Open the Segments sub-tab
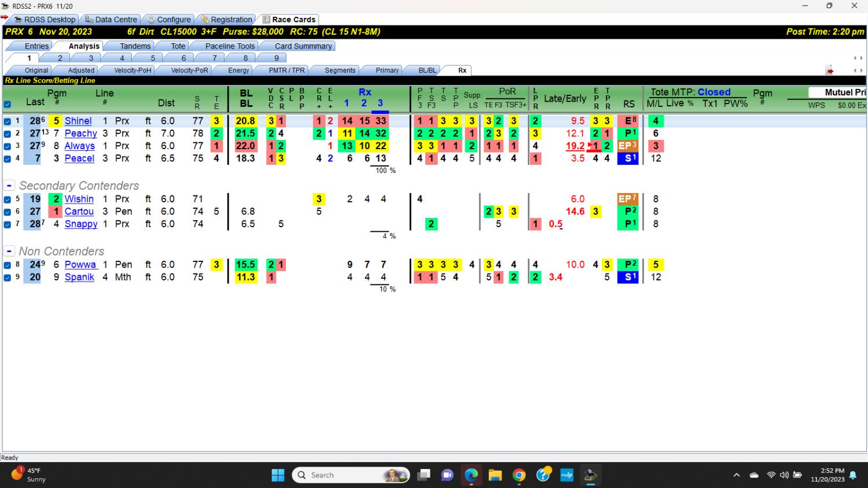The height and width of the screenshot is (488, 868). click(340, 71)
